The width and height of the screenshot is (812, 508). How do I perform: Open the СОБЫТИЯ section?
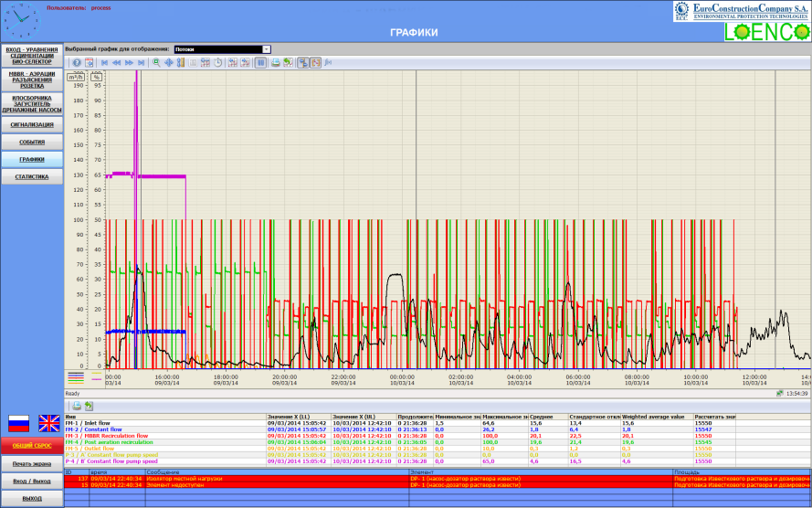31,143
